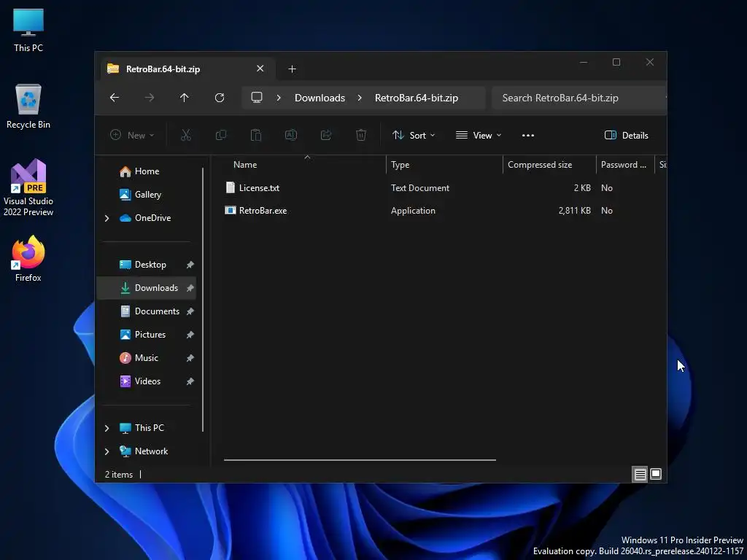Maximize the File Explorer window

coord(616,63)
